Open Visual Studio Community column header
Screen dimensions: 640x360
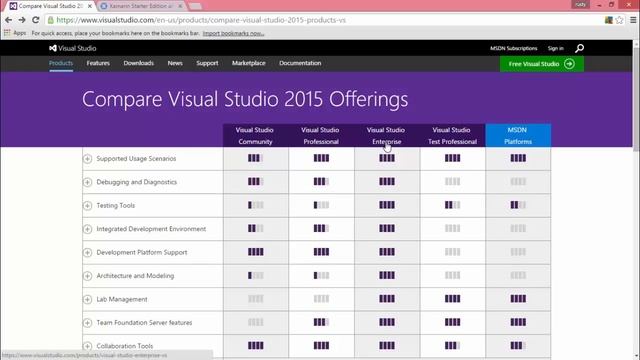[x=255, y=136]
